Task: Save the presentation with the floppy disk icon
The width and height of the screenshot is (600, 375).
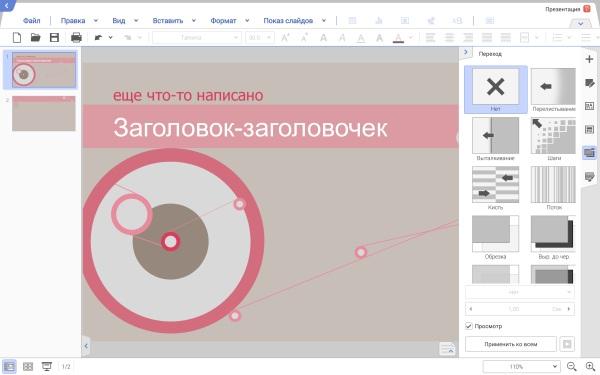Action: (x=54, y=38)
